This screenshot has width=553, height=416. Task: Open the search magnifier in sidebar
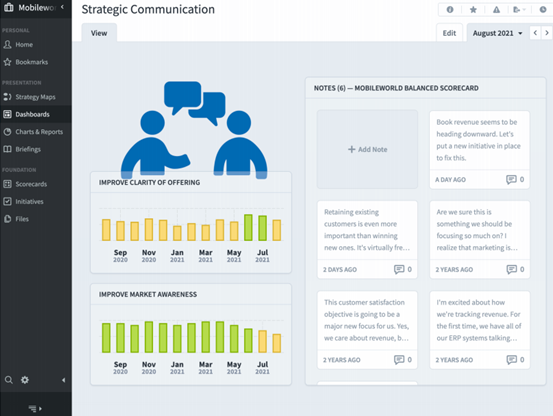point(8,380)
